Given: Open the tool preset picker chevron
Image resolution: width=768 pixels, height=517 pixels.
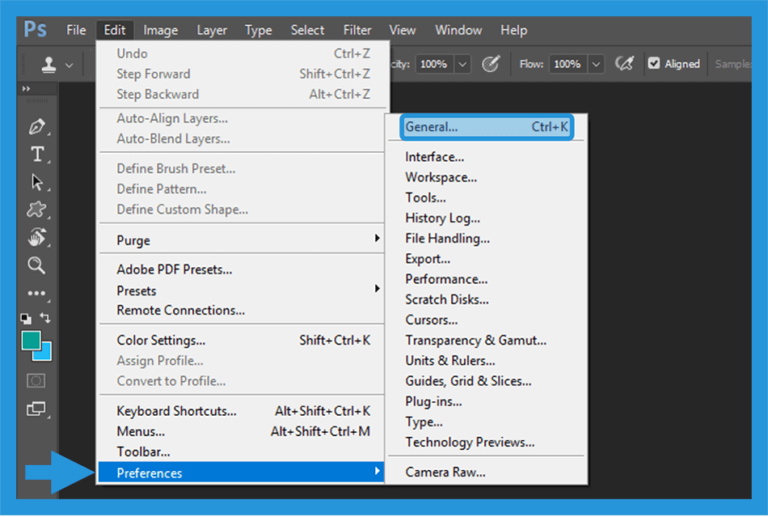Looking at the screenshot, I should [69, 65].
